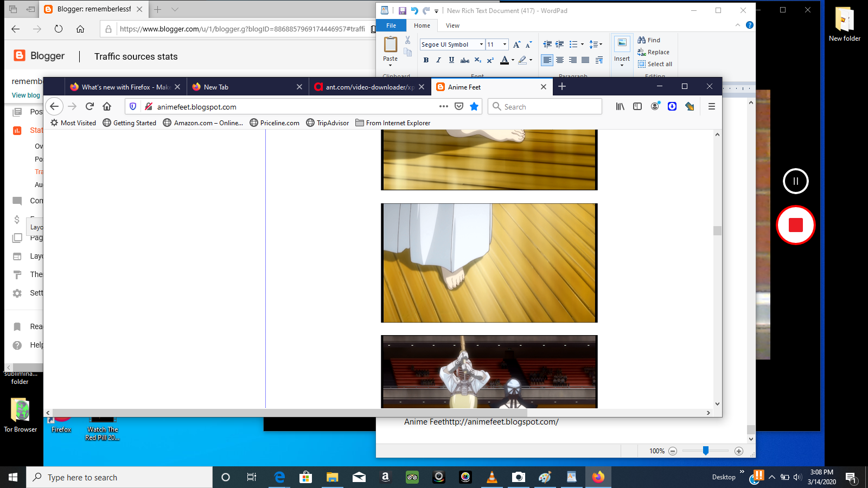868x488 pixels.
Task: Show Firefox sidebars with the sidebar icon
Action: [x=637, y=107]
